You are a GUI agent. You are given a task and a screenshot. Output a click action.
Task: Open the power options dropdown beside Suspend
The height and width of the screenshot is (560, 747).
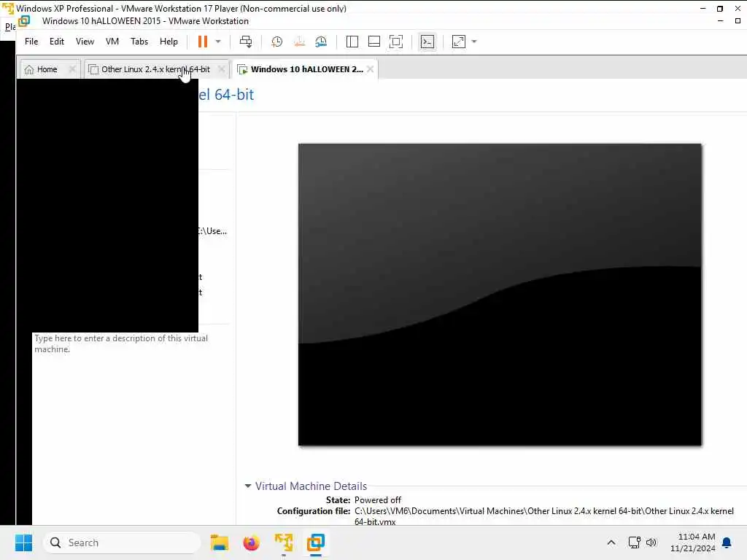(x=218, y=42)
